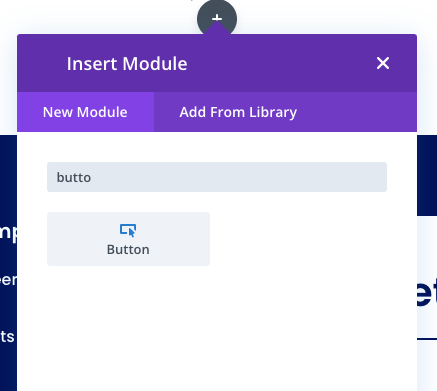Image resolution: width=437 pixels, height=391 pixels.
Task: Click the purple arrow tip under plus icon
Action: 217,28
